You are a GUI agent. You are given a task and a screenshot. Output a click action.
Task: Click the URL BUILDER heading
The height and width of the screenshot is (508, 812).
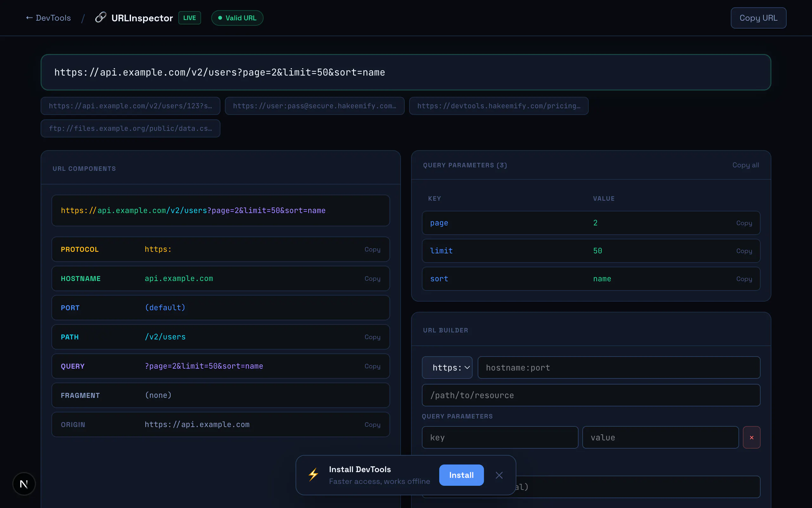[x=445, y=330]
